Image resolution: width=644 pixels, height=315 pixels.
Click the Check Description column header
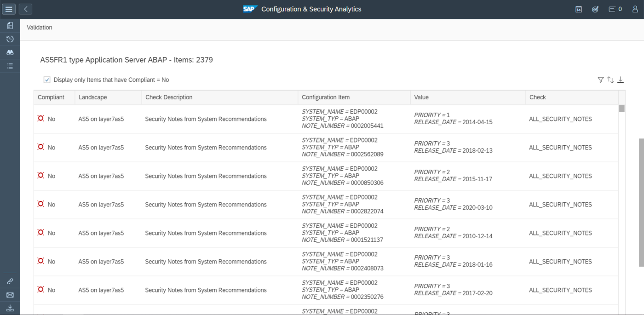(x=169, y=97)
